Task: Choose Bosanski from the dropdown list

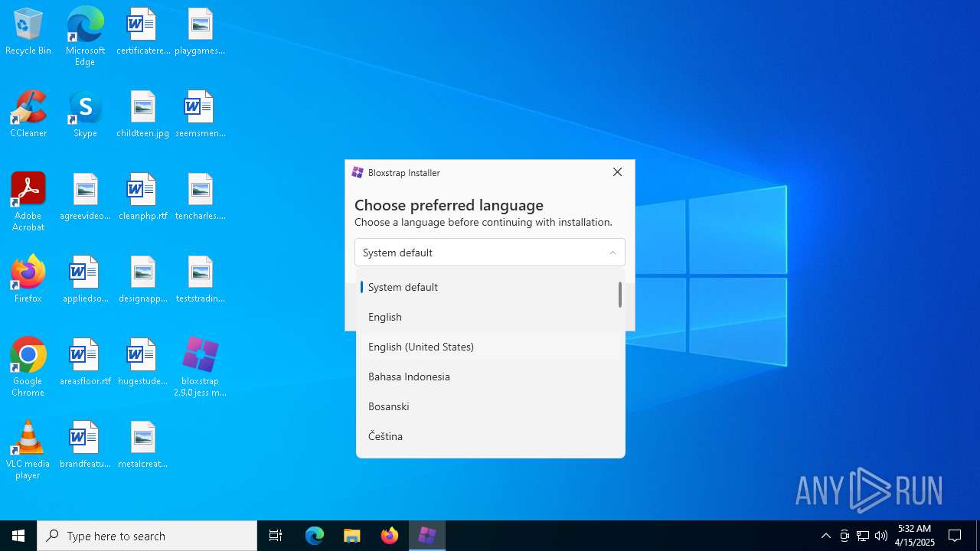Action: (x=490, y=406)
